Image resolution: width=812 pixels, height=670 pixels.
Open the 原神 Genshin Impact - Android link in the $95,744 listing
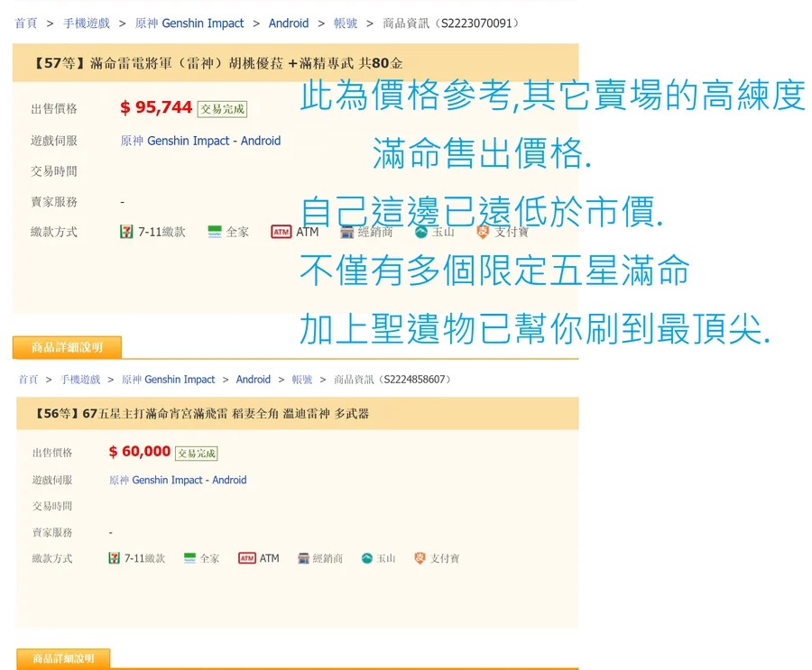coord(200,141)
